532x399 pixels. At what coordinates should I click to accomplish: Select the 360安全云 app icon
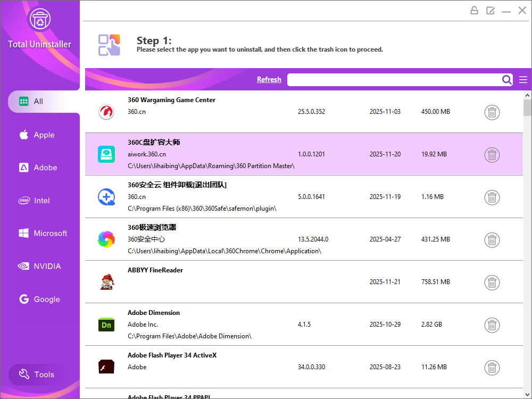coord(106,197)
